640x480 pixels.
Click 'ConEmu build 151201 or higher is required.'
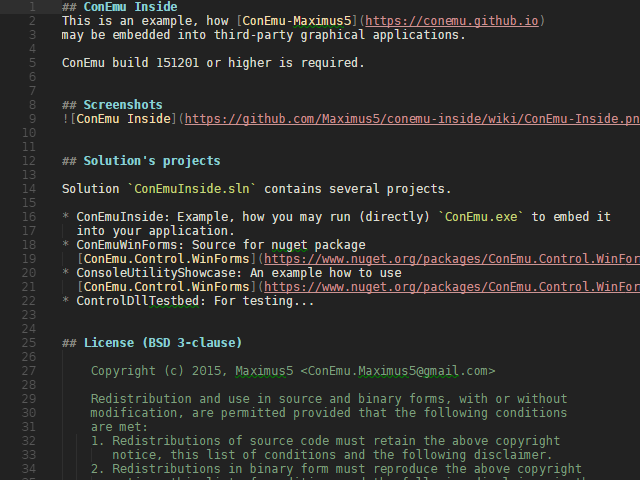click(213, 63)
